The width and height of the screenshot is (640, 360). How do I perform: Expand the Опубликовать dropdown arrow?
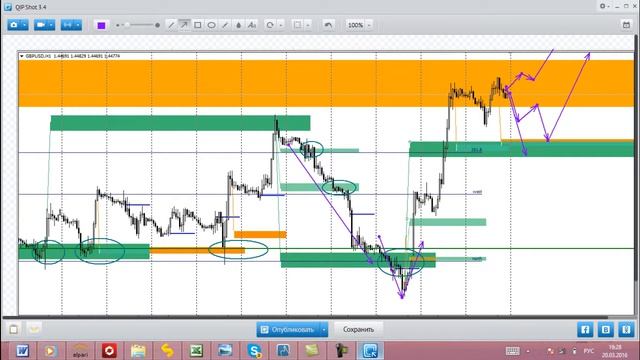(324, 329)
